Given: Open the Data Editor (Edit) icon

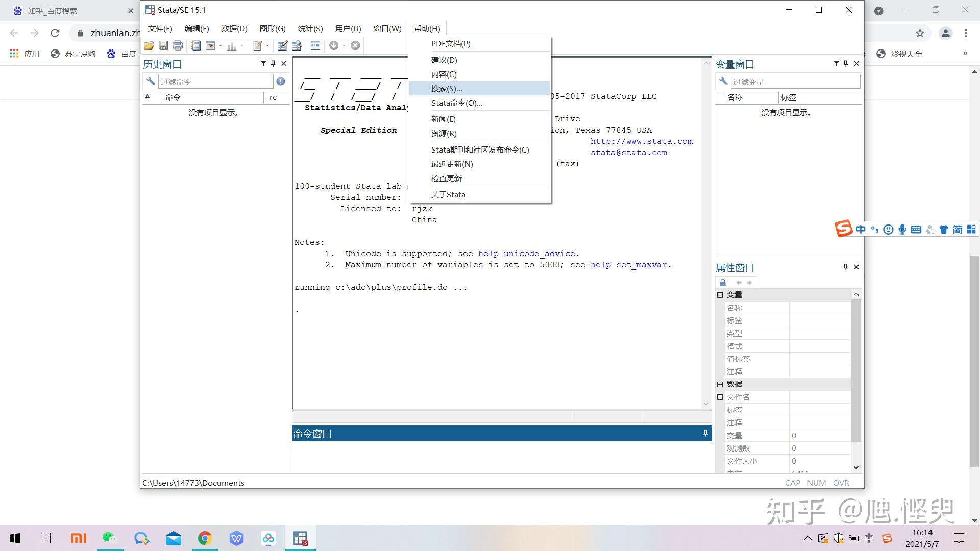Looking at the screenshot, I should 282,46.
